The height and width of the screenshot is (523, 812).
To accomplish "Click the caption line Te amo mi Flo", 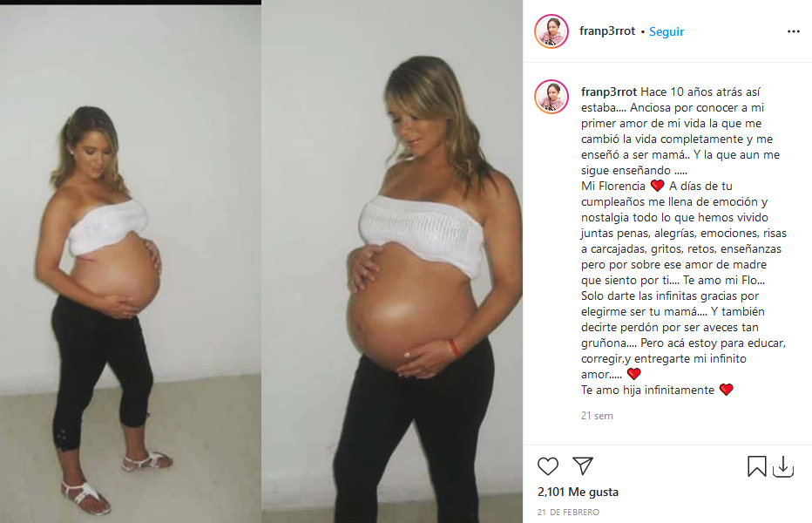I will pos(724,281).
